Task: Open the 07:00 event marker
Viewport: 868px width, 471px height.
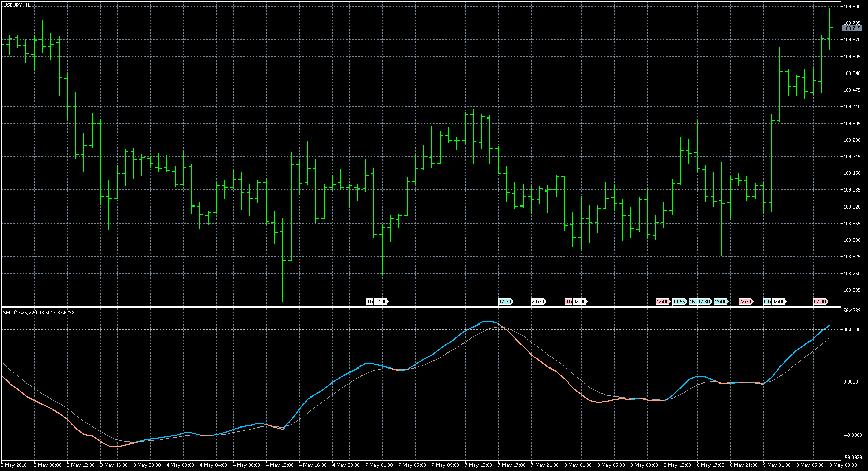Action: [x=820, y=302]
